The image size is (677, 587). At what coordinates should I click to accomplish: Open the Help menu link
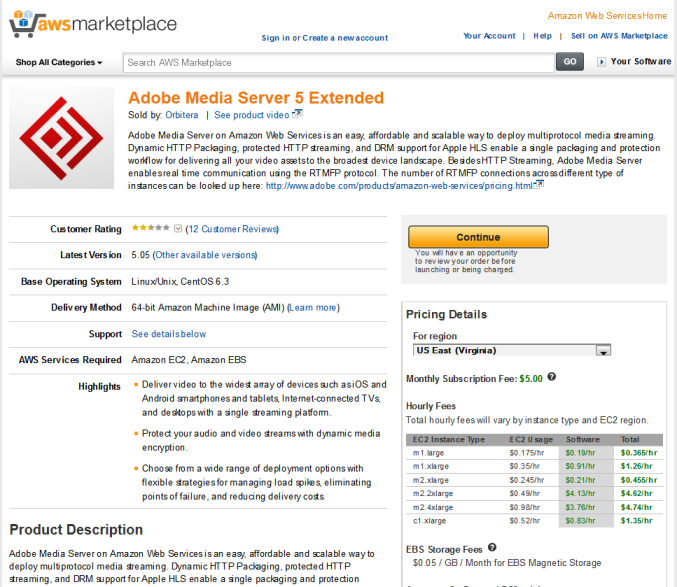[x=542, y=36]
